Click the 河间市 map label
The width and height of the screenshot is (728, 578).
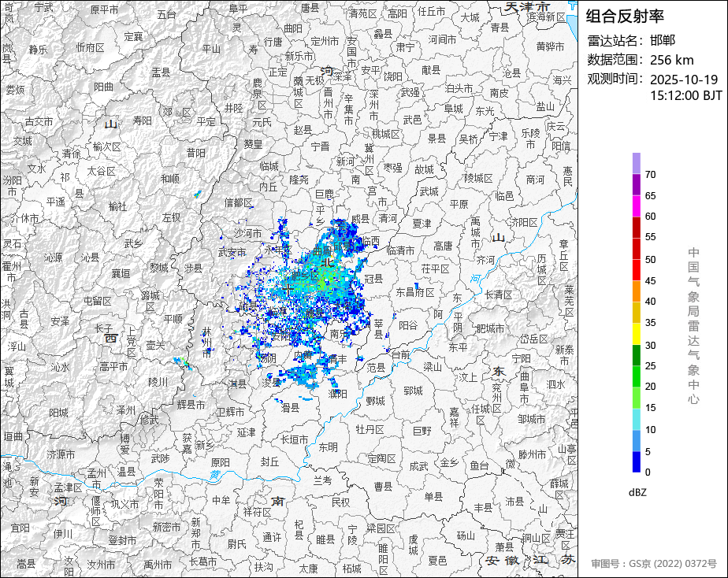click(x=442, y=39)
